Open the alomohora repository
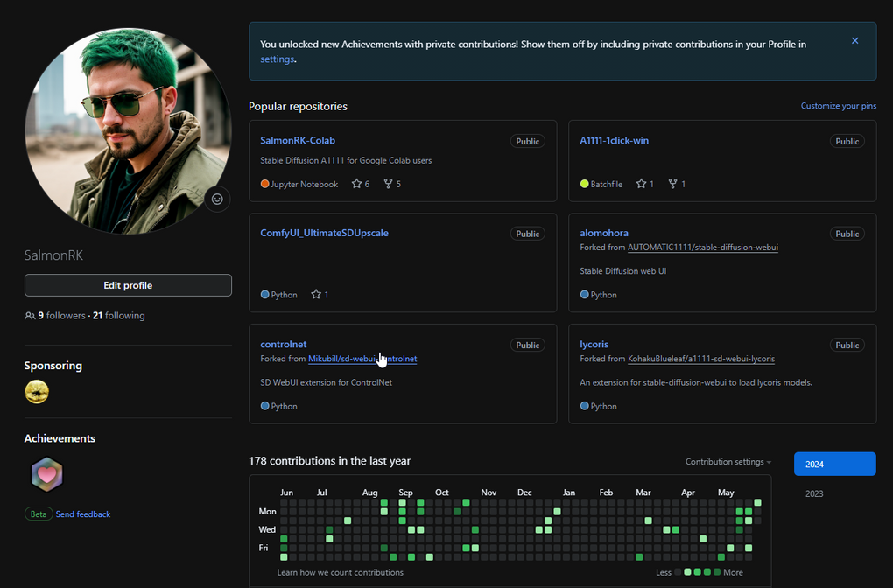This screenshot has height=588, width=893. (604, 233)
